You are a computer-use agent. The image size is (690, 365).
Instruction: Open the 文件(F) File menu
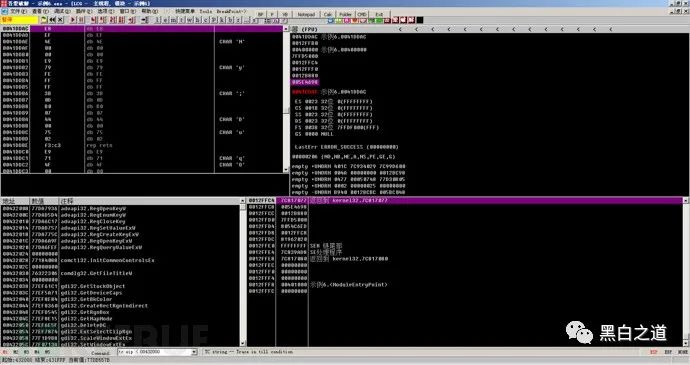pos(18,11)
